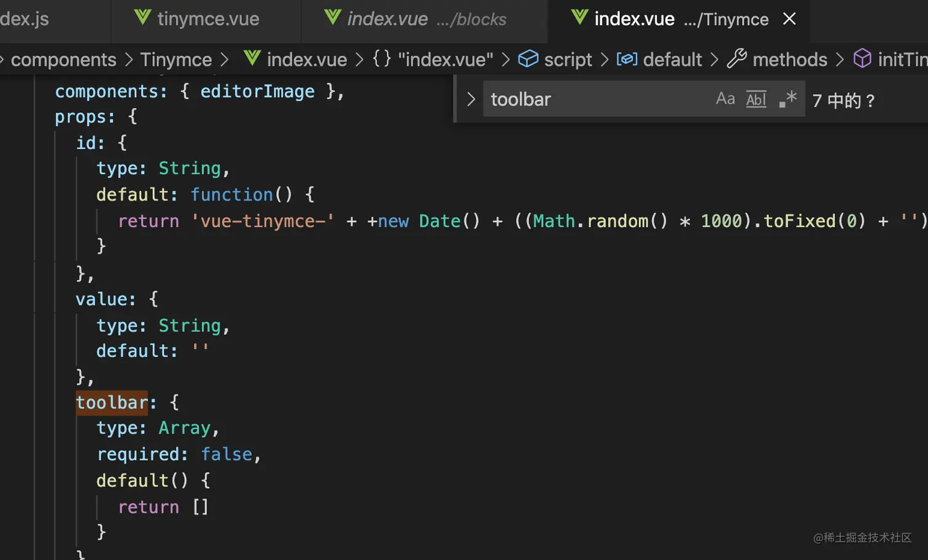Click the toFixed(0) method call
Screen dimensions: 928x560
[815, 221]
